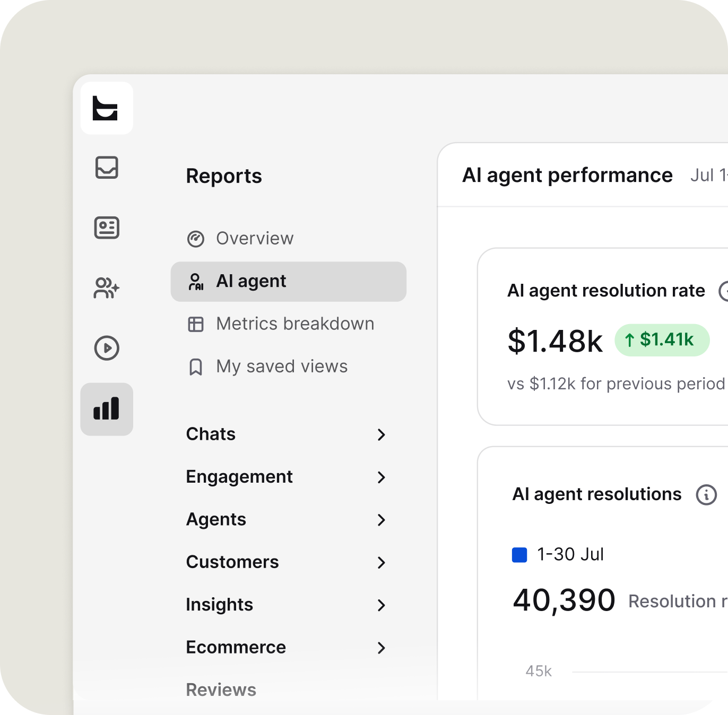
Task: Click the AI agent resolutions heading
Action: pyautogui.click(x=596, y=494)
